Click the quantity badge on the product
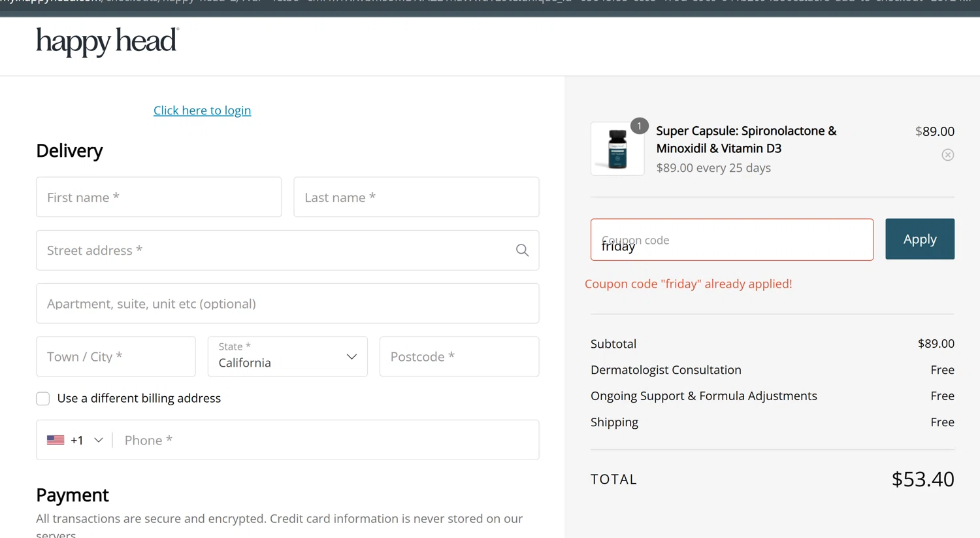This screenshot has width=980, height=538. (639, 126)
